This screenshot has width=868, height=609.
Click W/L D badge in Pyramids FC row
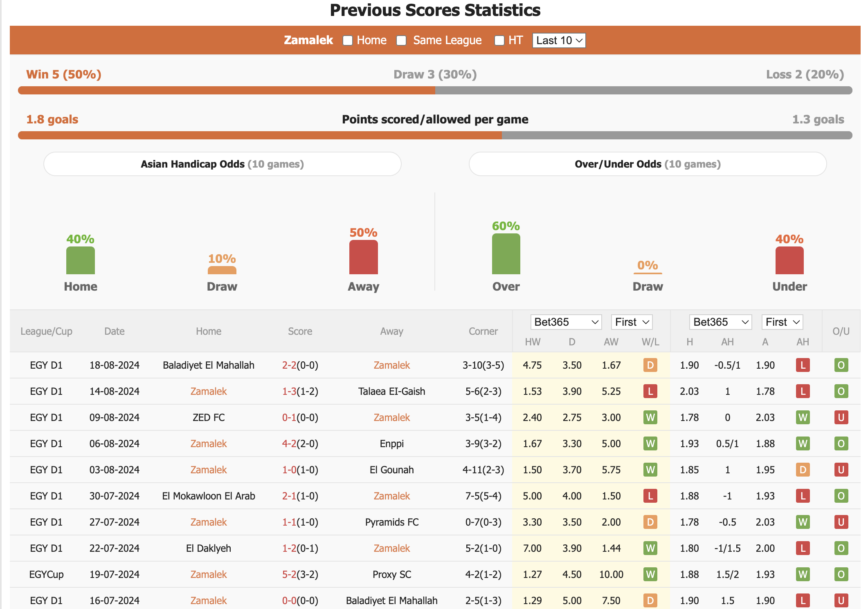(x=650, y=522)
